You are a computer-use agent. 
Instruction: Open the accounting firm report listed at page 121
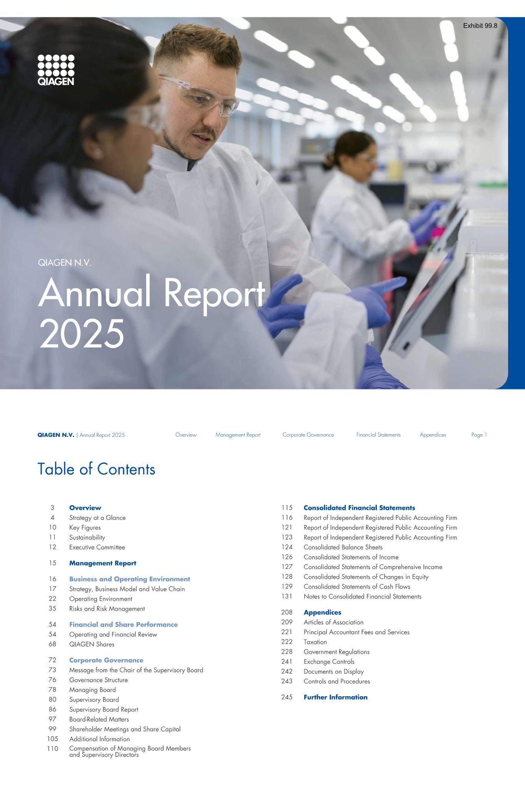tap(380, 528)
